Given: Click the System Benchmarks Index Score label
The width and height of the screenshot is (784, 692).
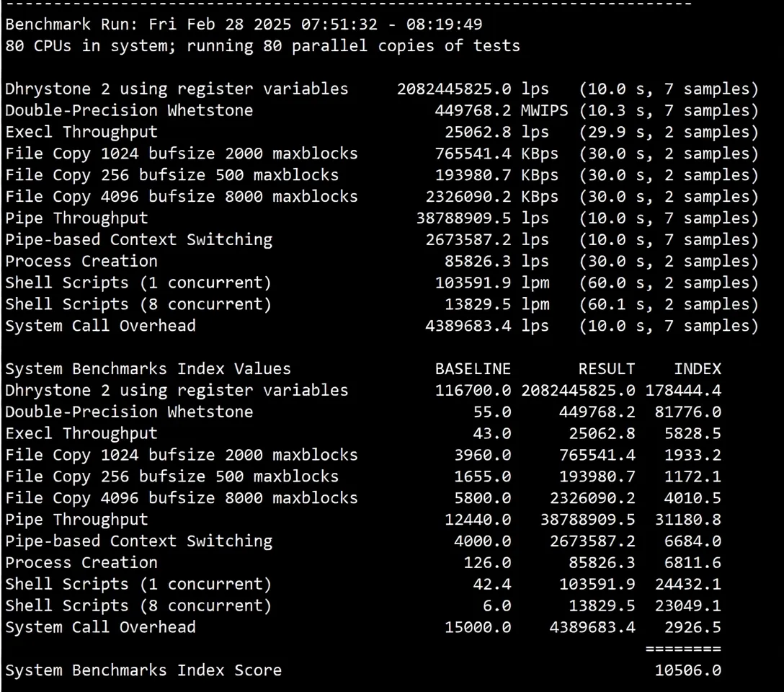Looking at the screenshot, I should pos(143,670).
